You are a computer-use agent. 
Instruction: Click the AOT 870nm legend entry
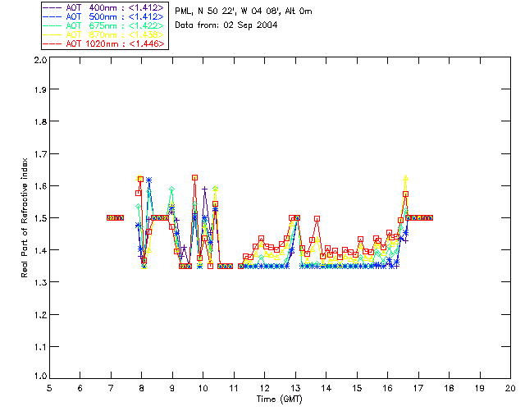[x=103, y=34]
